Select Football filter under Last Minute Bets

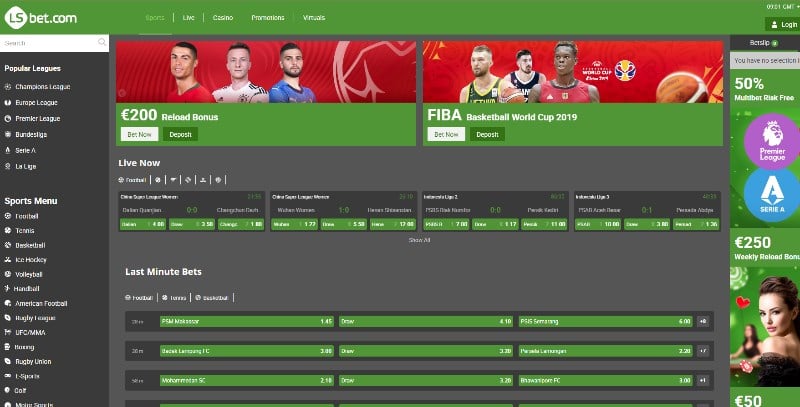pos(139,297)
